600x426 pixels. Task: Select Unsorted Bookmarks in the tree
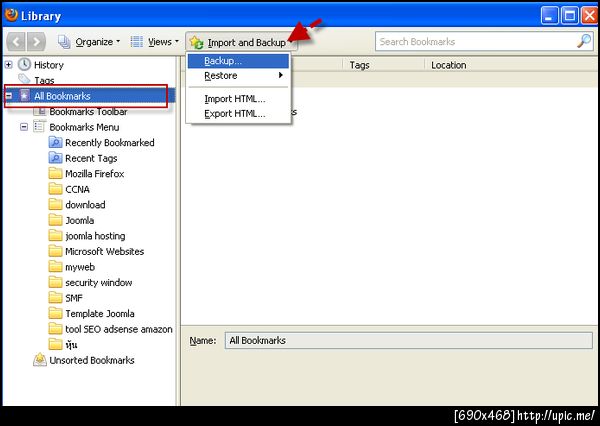[92, 361]
